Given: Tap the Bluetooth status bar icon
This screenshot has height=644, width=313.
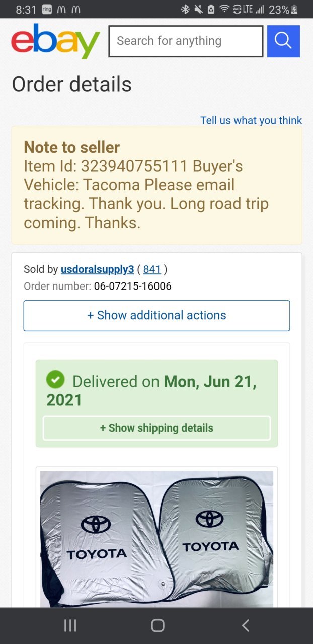Looking at the screenshot, I should click(185, 9).
